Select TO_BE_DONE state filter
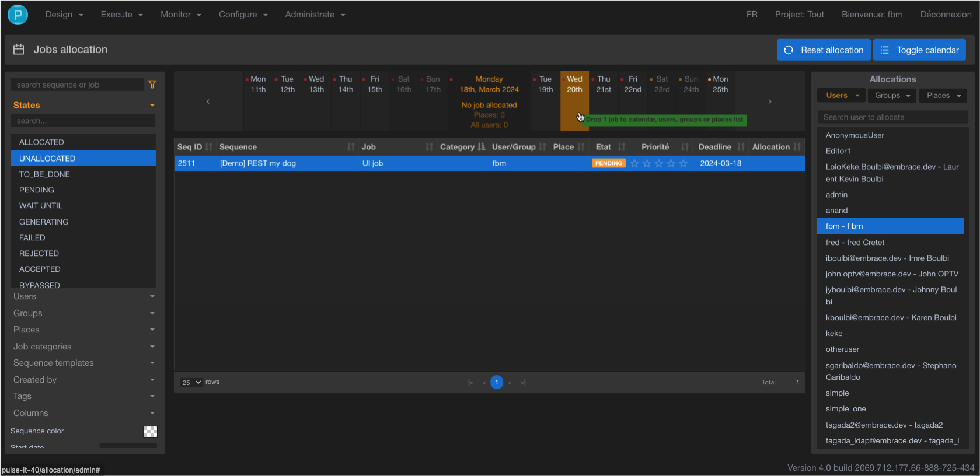Image resolution: width=980 pixels, height=476 pixels. pos(83,174)
